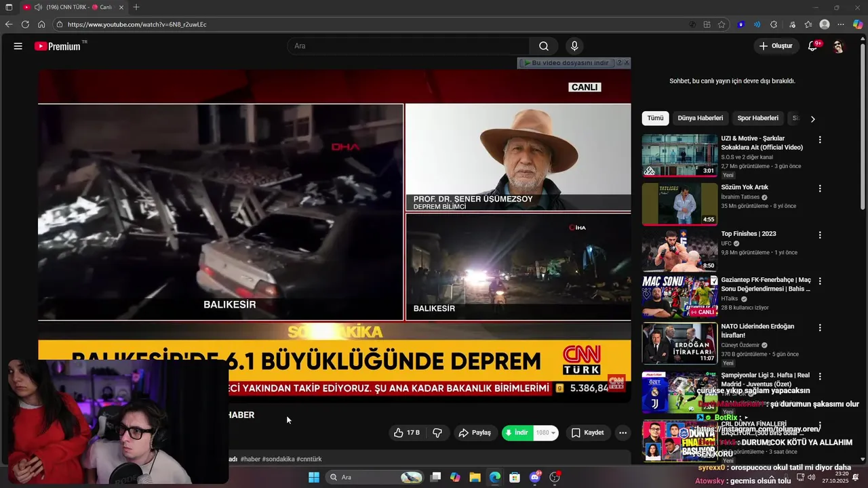Screen dimensions: 868x488
Task: Open the YouTube account avatar menu
Action: pyautogui.click(x=839, y=46)
